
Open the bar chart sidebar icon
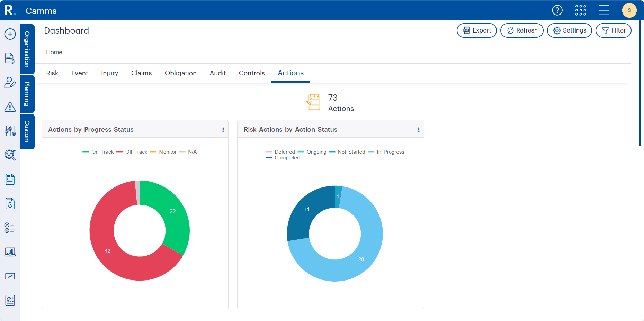click(10, 252)
